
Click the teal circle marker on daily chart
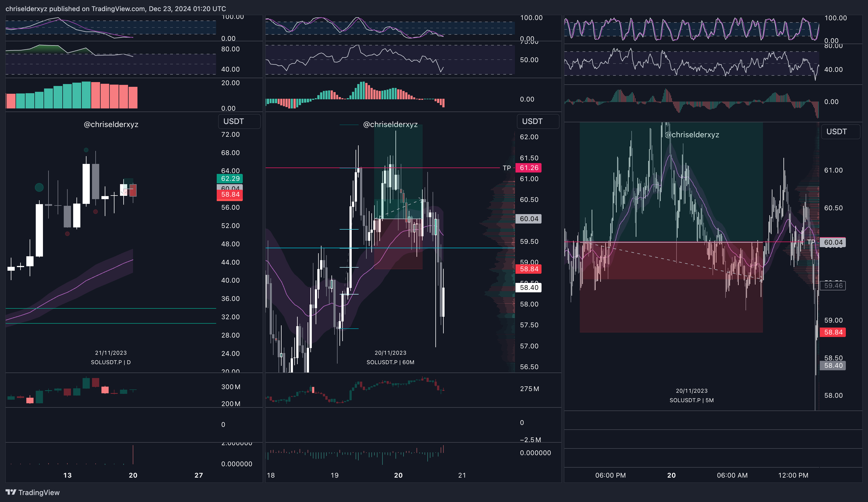[39, 187]
